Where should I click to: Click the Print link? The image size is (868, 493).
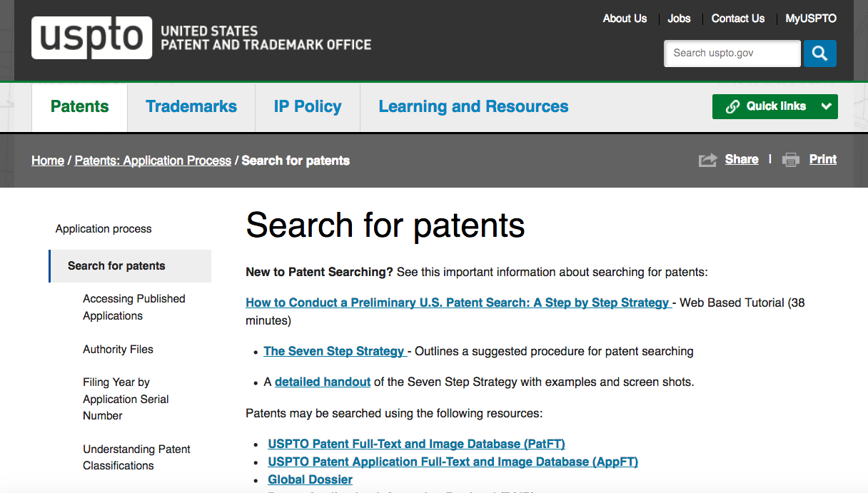(823, 159)
